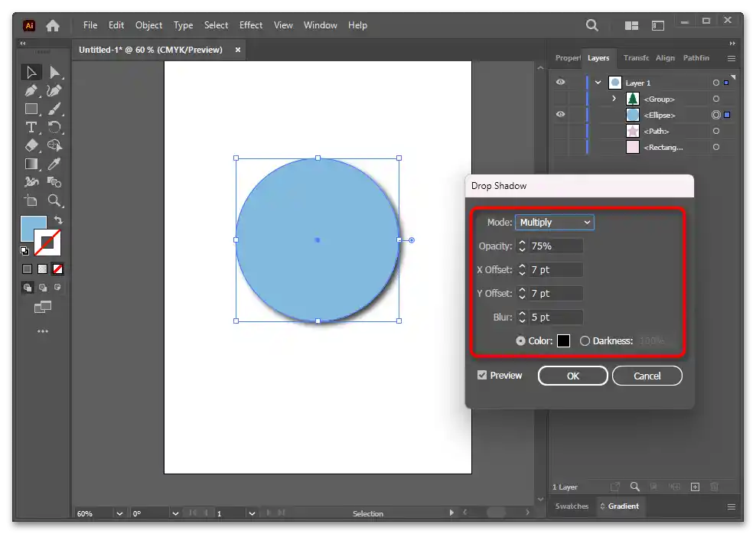This screenshot has height=534, width=756.
Task: Open the Mode dropdown set to Multiply
Action: pyautogui.click(x=554, y=222)
